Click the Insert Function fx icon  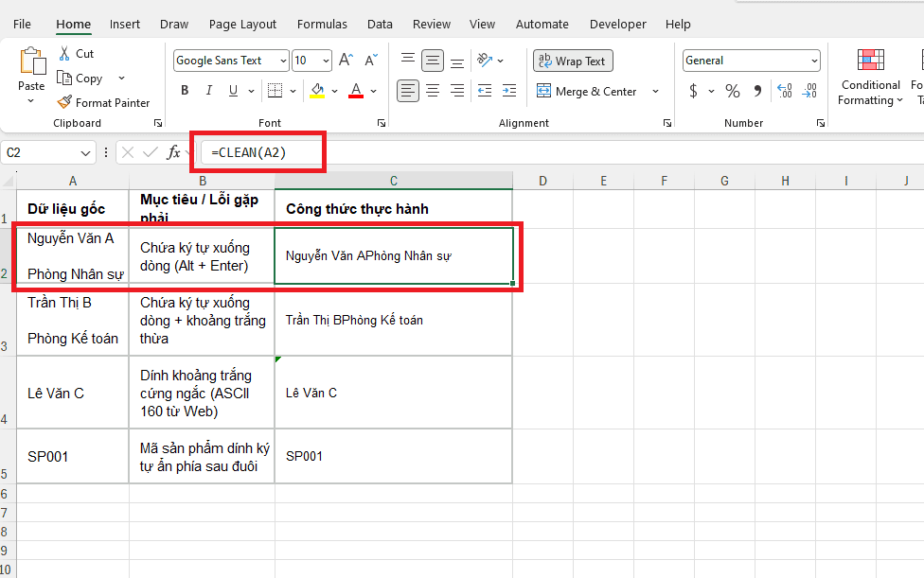point(173,152)
